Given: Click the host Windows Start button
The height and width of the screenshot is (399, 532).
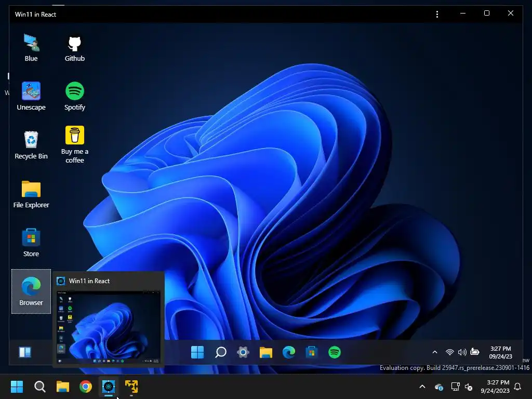Looking at the screenshot, I should pos(17,387).
